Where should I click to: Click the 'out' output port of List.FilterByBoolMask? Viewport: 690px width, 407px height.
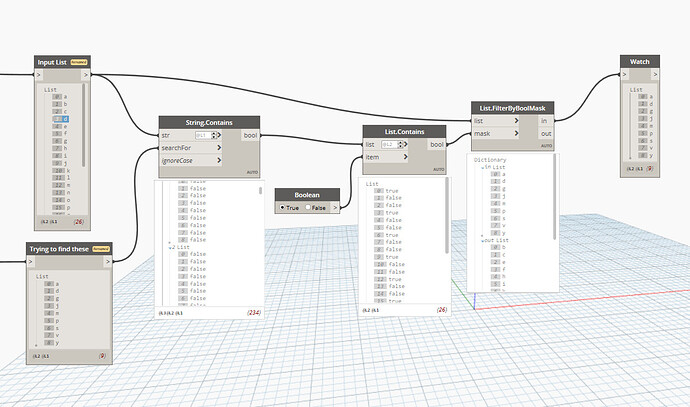pyautogui.click(x=546, y=133)
